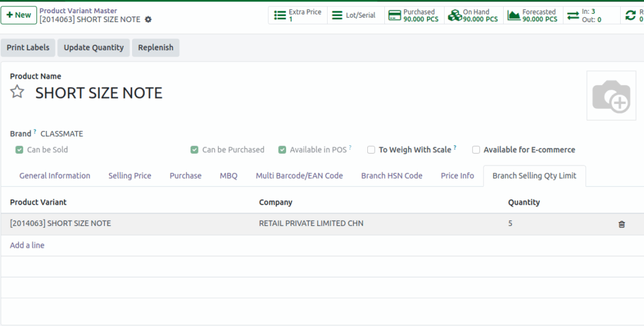The image size is (644, 326).
Task: Click Print Labels button
Action: 28,48
